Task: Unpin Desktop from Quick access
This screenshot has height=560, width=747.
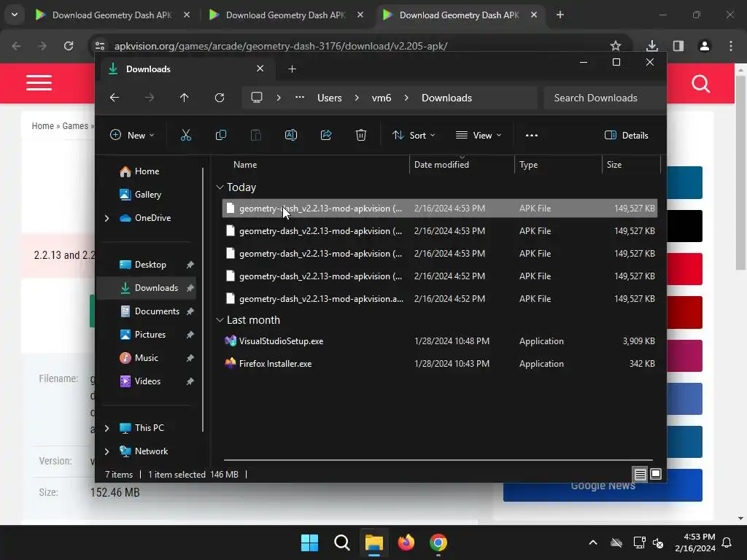Action: coord(190,265)
